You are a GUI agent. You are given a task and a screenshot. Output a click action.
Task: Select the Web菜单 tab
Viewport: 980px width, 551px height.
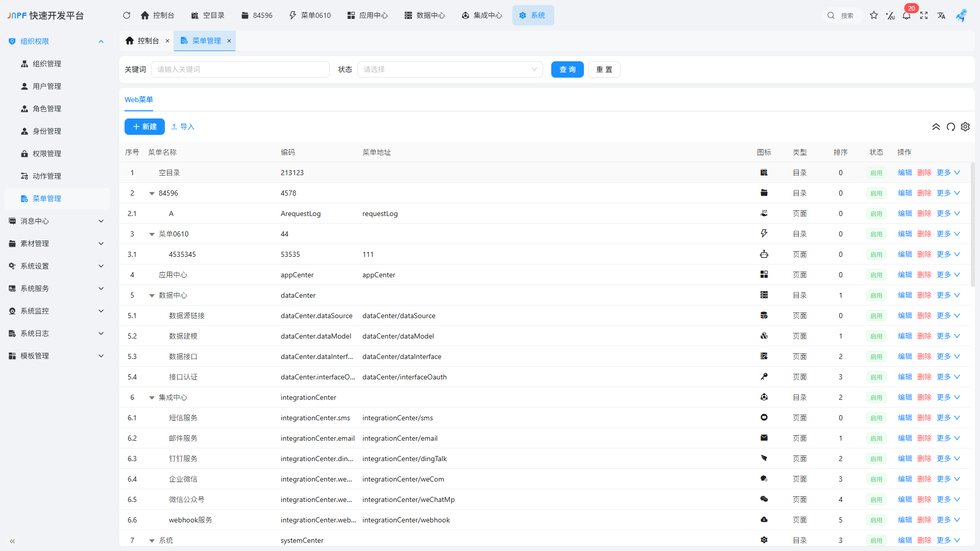pyautogui.click(x=139, y=100)
